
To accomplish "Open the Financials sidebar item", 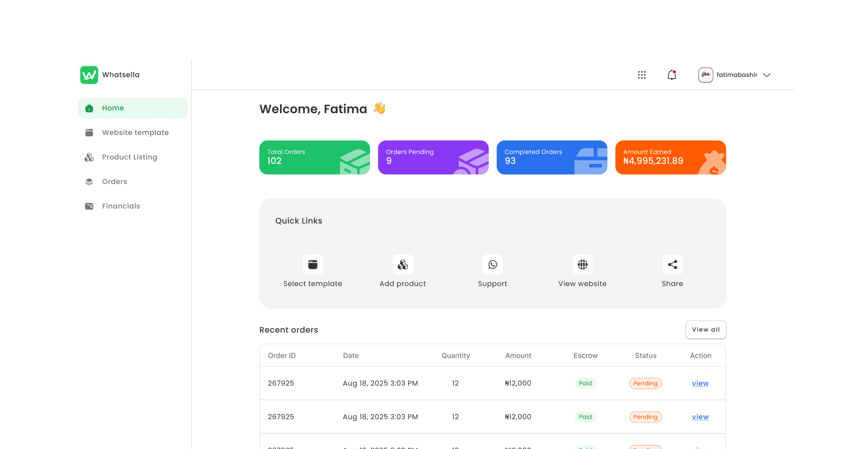I will pos(121,206).
